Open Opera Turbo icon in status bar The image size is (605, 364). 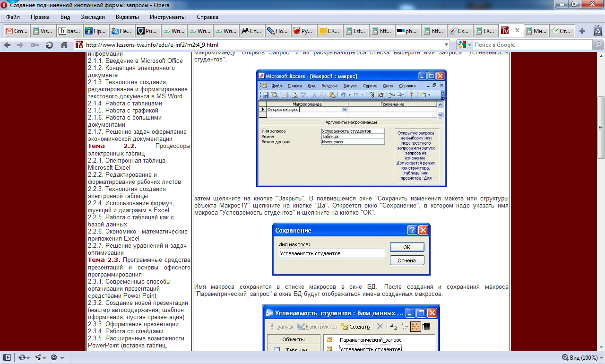(54, 357)
